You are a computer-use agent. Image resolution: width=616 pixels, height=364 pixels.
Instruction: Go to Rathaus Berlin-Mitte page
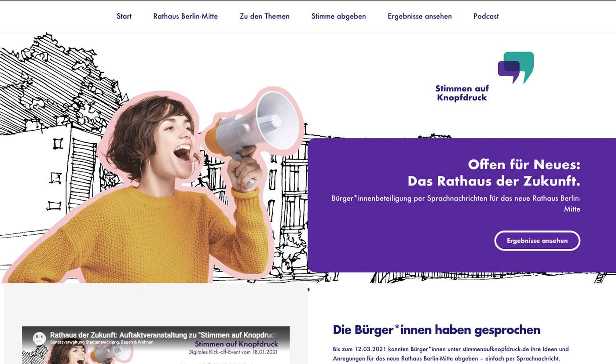(x=186, y=16)
